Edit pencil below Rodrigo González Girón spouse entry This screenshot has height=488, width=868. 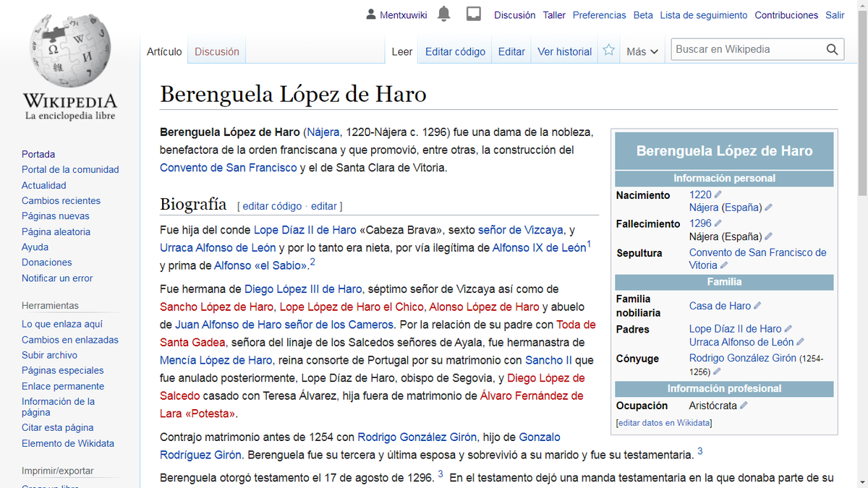point(717,372)
